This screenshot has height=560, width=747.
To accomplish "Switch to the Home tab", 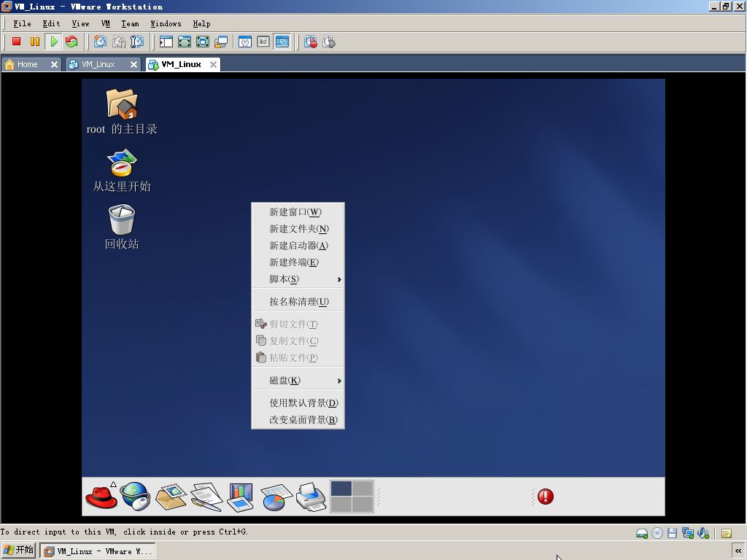I will point(27,64).
